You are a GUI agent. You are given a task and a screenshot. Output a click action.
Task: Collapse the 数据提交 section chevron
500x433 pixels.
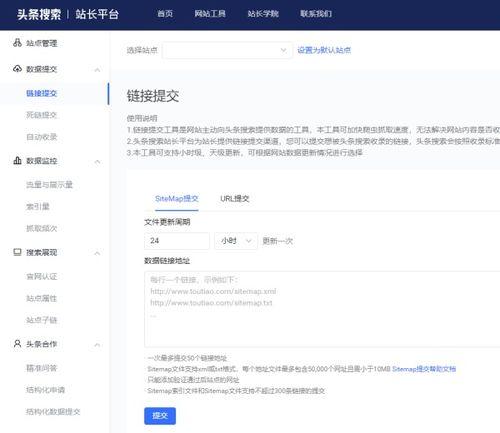click(97, 70)
